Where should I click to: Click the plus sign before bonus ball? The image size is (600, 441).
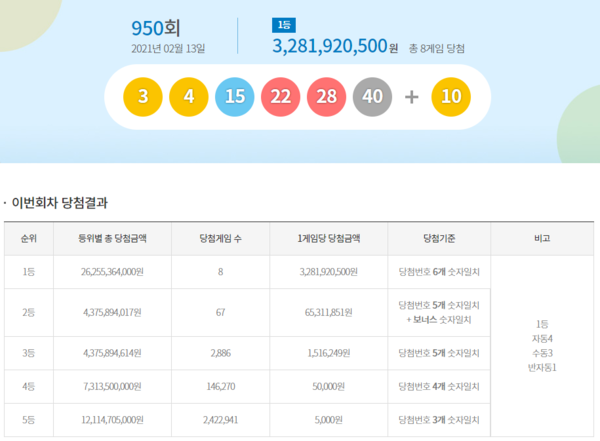(412, 98)
